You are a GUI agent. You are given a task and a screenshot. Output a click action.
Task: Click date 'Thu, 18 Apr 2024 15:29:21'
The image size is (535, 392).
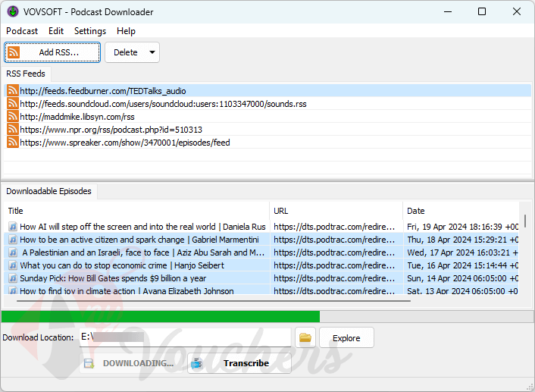point(463,240)
